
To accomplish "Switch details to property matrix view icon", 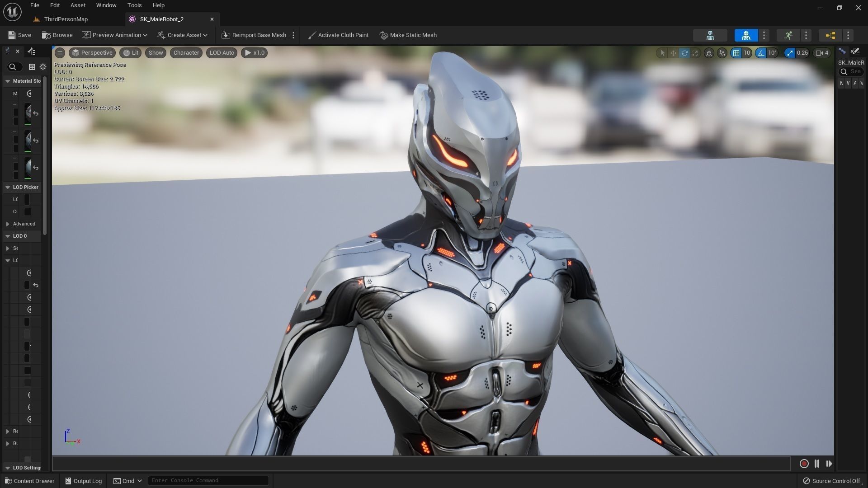I will click(x=32, y=67).
